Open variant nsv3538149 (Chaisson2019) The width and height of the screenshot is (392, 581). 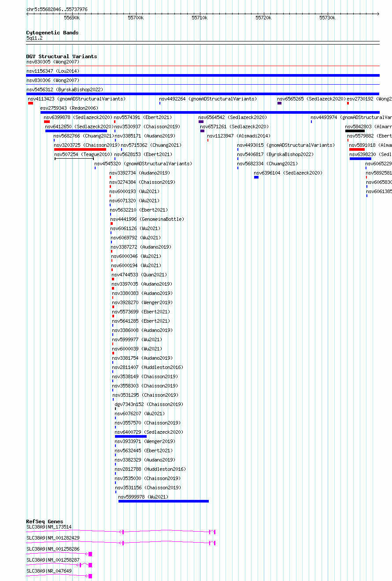[145, 376]
